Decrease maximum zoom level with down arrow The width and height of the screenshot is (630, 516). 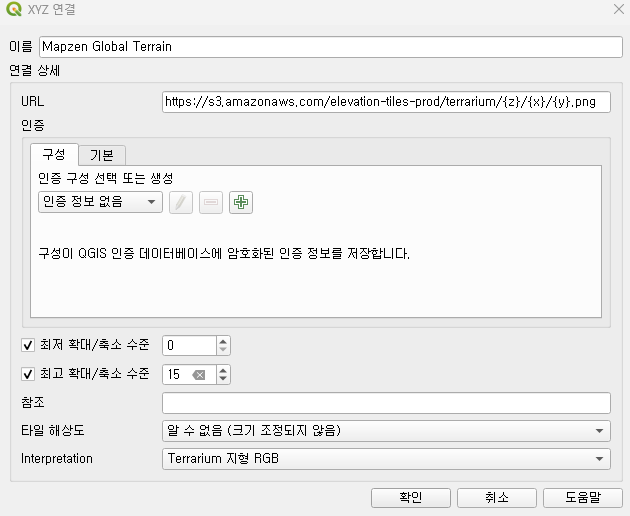pos(223,379)
